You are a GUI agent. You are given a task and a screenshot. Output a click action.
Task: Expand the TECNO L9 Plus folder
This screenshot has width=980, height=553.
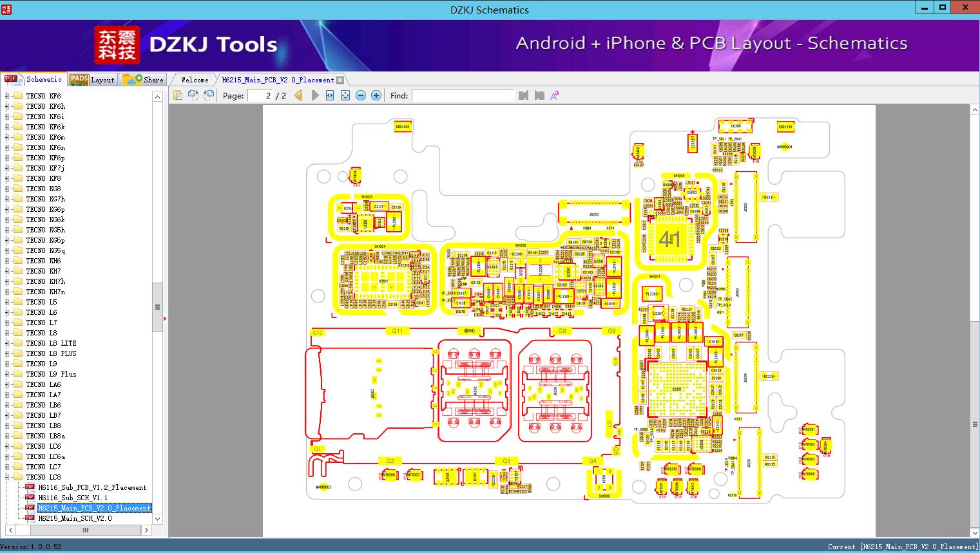click(7, 374)
